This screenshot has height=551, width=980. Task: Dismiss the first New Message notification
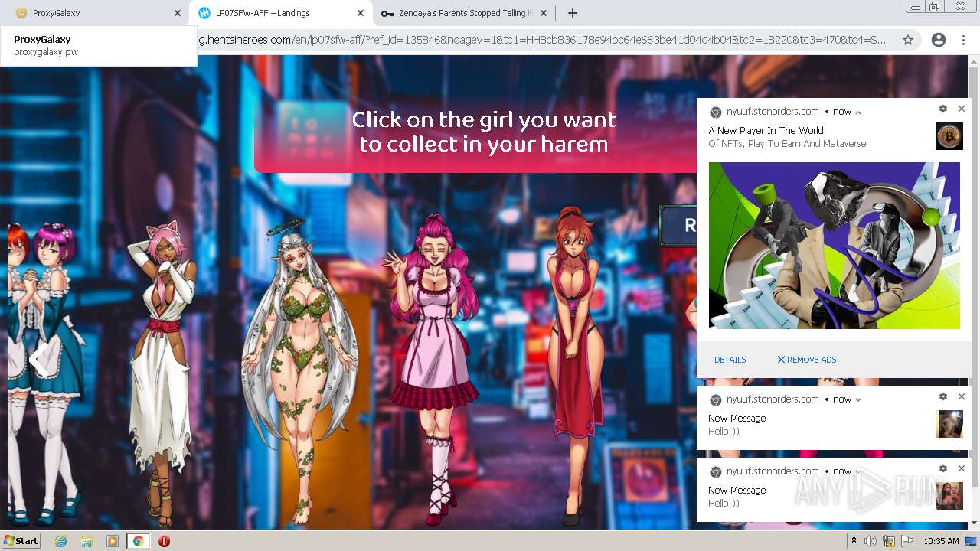tap(962, 396)
